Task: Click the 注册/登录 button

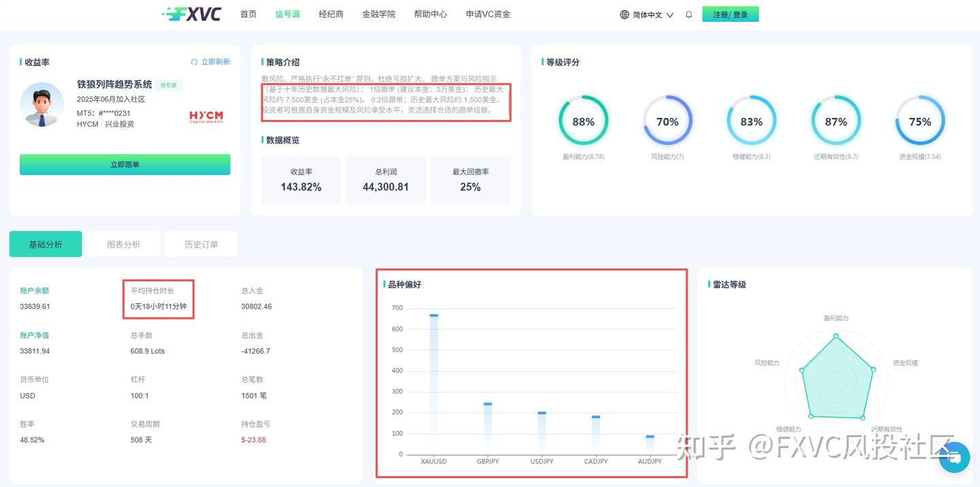Action: (x=730, y=14)
